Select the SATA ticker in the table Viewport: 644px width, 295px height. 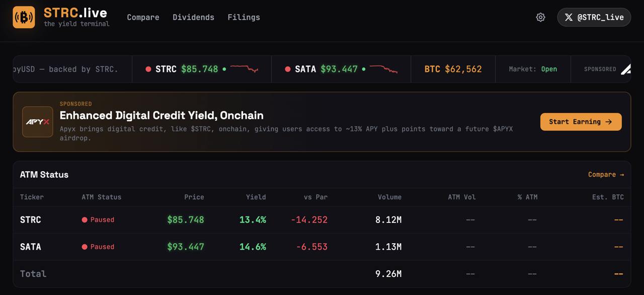click(x=31, y=247)
